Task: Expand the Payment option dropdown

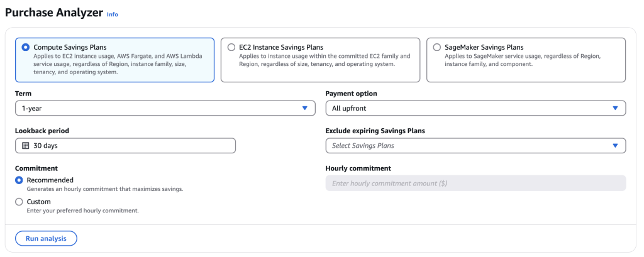Action: click(475, 108)
